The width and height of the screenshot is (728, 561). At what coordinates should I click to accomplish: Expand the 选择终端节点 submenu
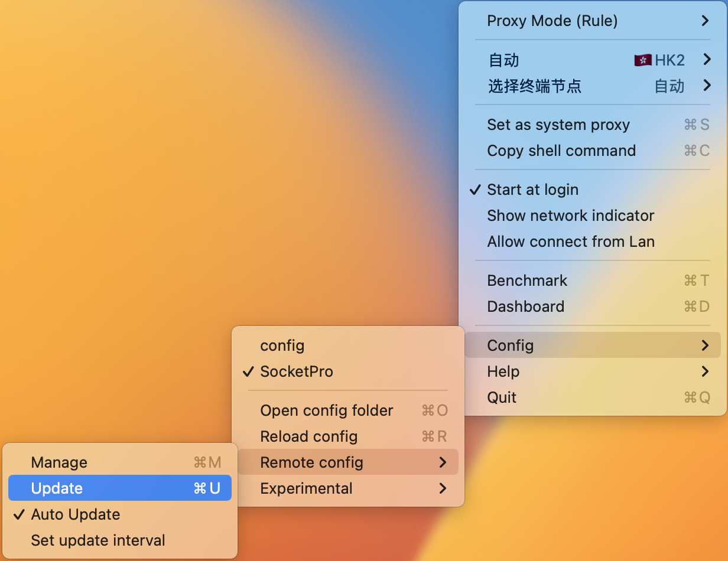click(593, 86)
